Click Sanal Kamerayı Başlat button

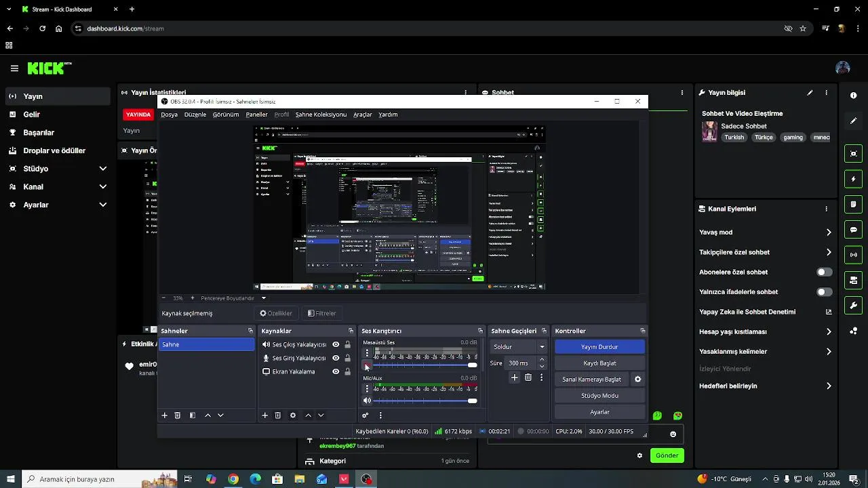[591, 380]
